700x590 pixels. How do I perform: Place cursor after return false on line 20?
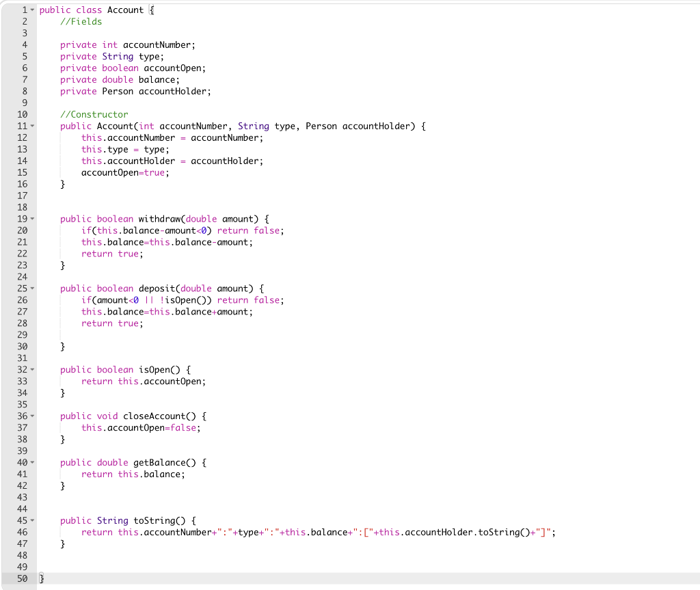[x=282, y=230]
